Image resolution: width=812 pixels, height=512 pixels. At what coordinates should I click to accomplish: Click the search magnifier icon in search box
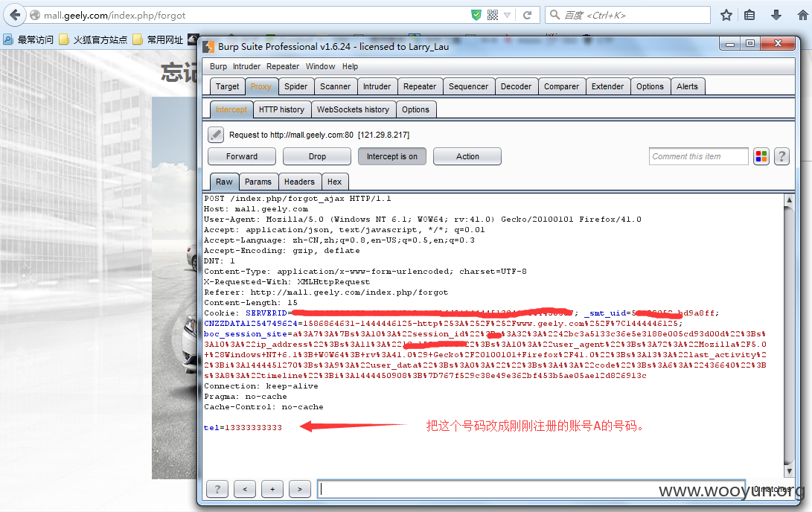tap(554, 15)
